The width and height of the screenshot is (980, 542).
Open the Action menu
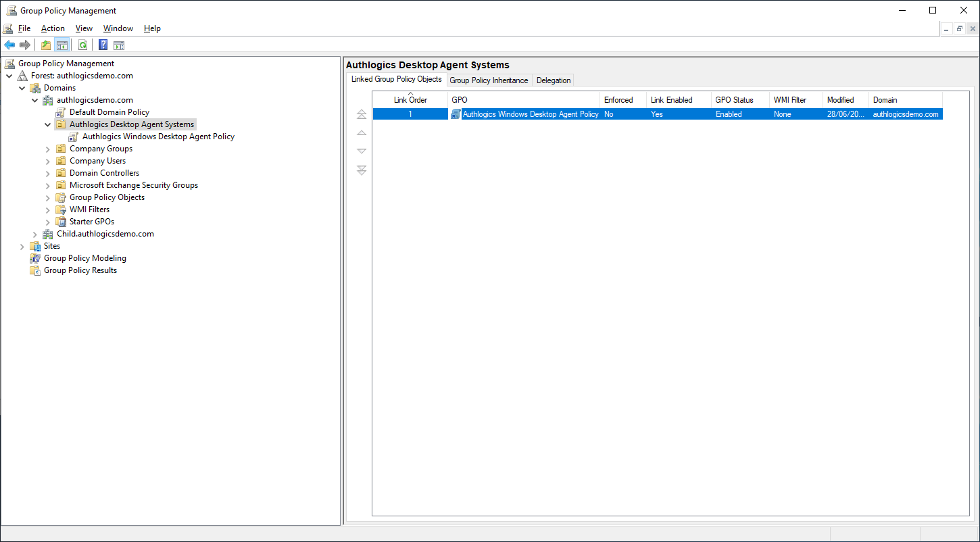pyautogui.click(x=53, y=28)
